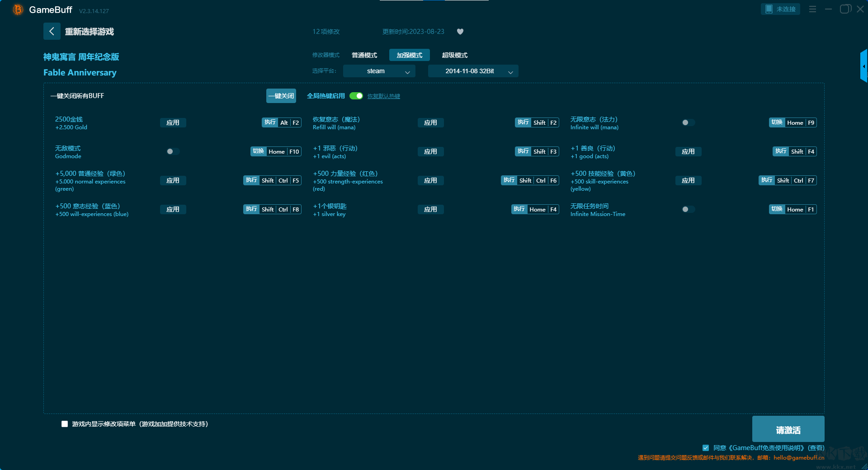
Task: Select the 普通模式 tab
Action: [x=364, y=55]
